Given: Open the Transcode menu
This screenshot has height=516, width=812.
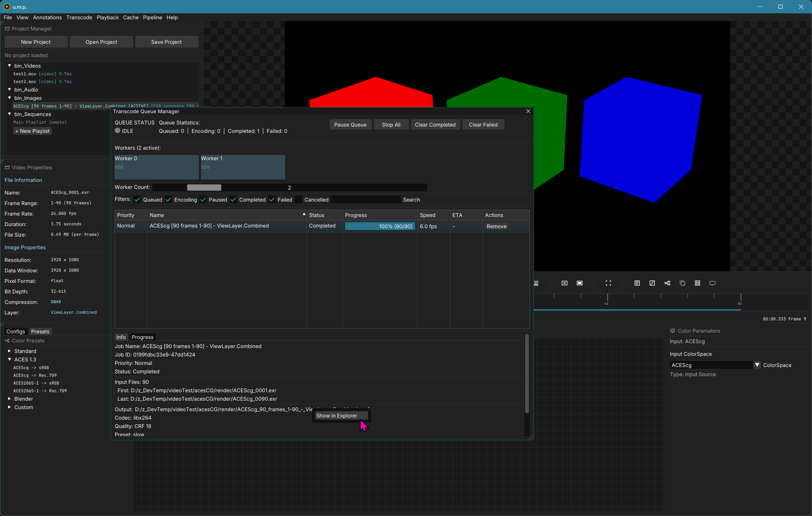Looking at the screenshot, I should point(79,18).
